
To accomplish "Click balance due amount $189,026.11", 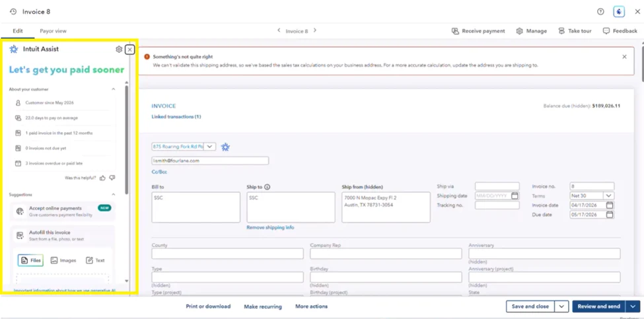I will [x=606, y=106].
